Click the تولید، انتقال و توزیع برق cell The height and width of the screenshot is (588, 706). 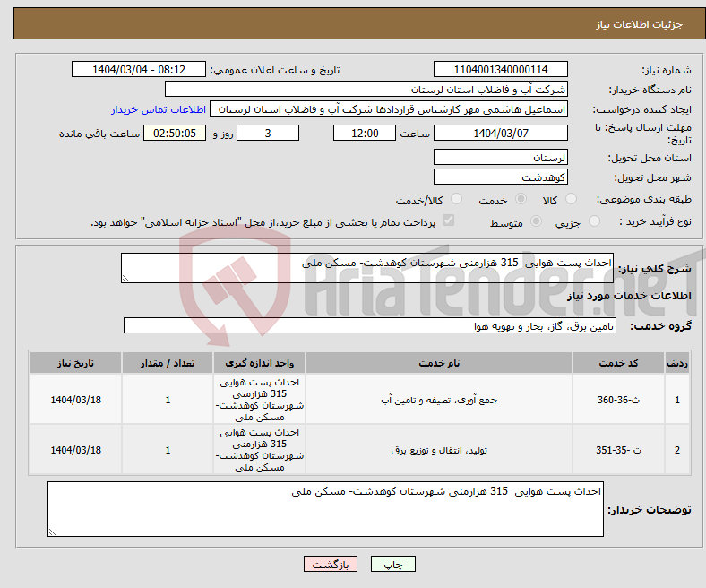tap(439, 450)
